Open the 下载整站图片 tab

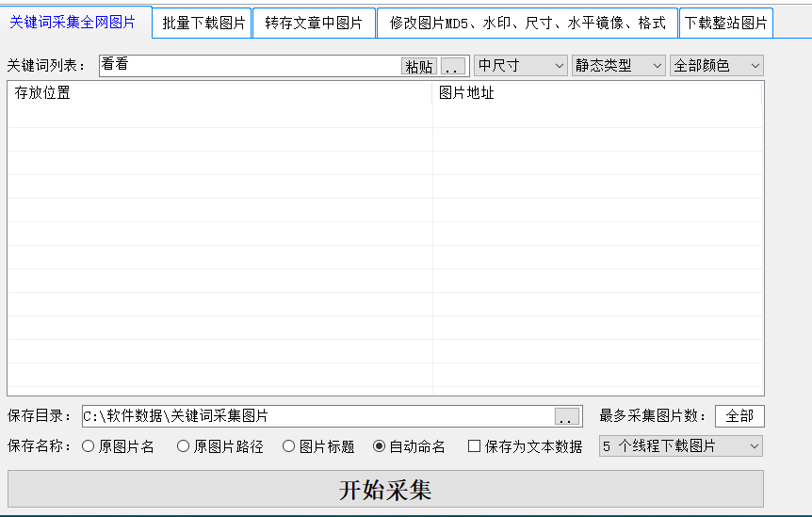coord(725,24)
